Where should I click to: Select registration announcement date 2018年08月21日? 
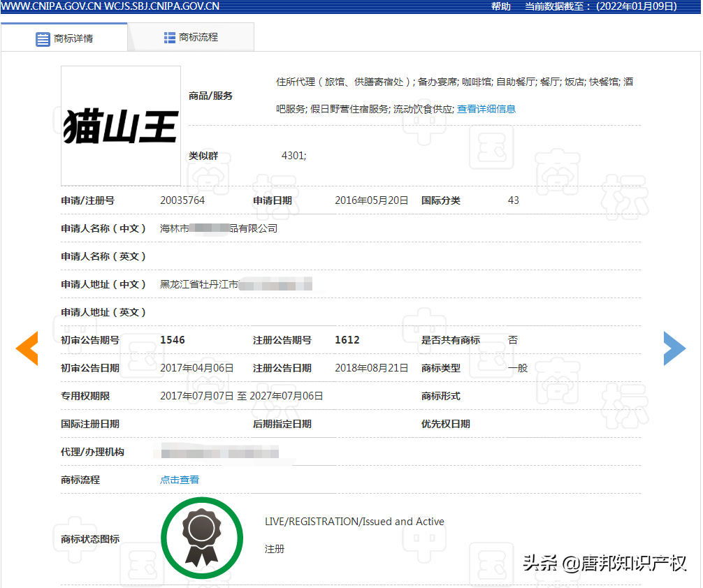pos(371,368)
